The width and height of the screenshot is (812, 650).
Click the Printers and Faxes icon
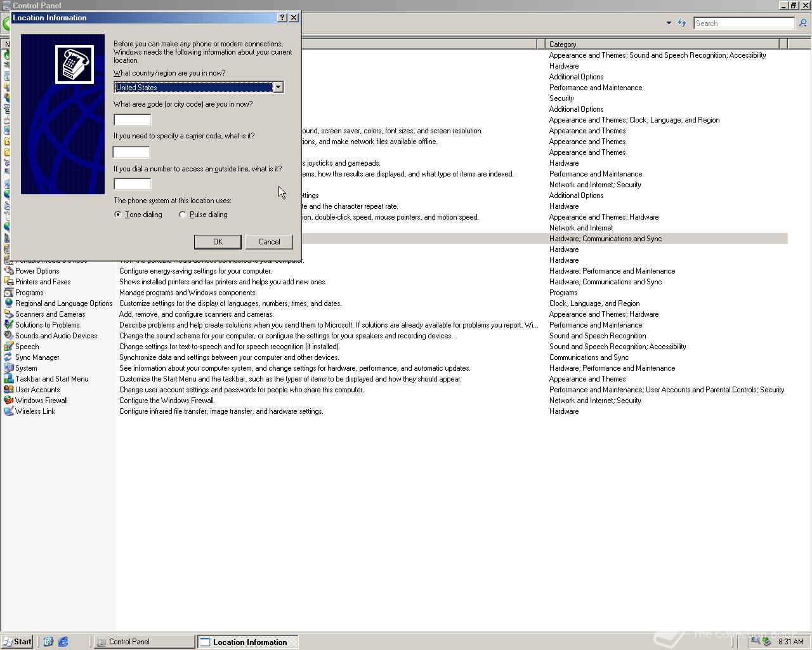8,282
